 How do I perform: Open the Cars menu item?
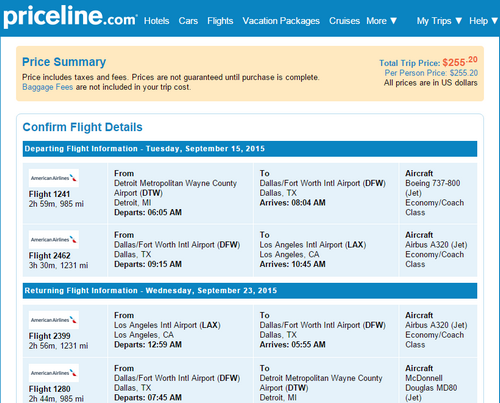[188, 21]
